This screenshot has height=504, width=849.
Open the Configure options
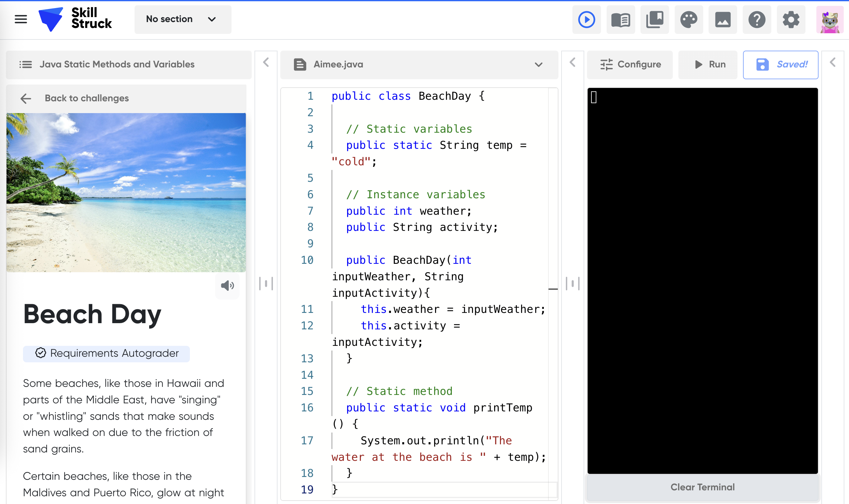point(630,65)
